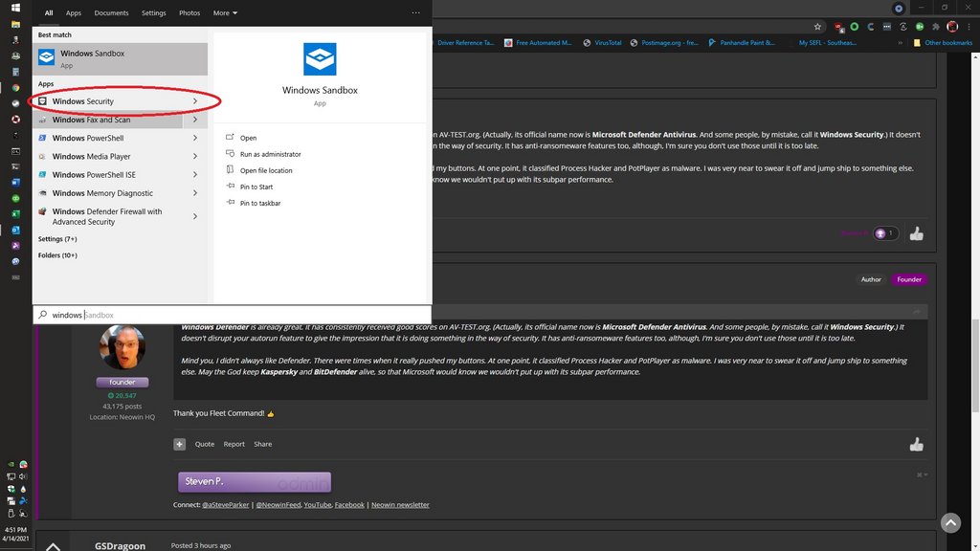The height and width of the screenshot is (551, 980).
Task: Like Steven P.'s post with thumbs up
Action: (916, 444)
